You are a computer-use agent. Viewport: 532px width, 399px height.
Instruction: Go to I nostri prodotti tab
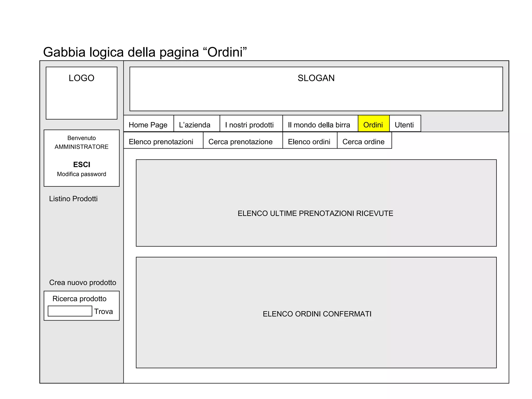click(251, 124)
